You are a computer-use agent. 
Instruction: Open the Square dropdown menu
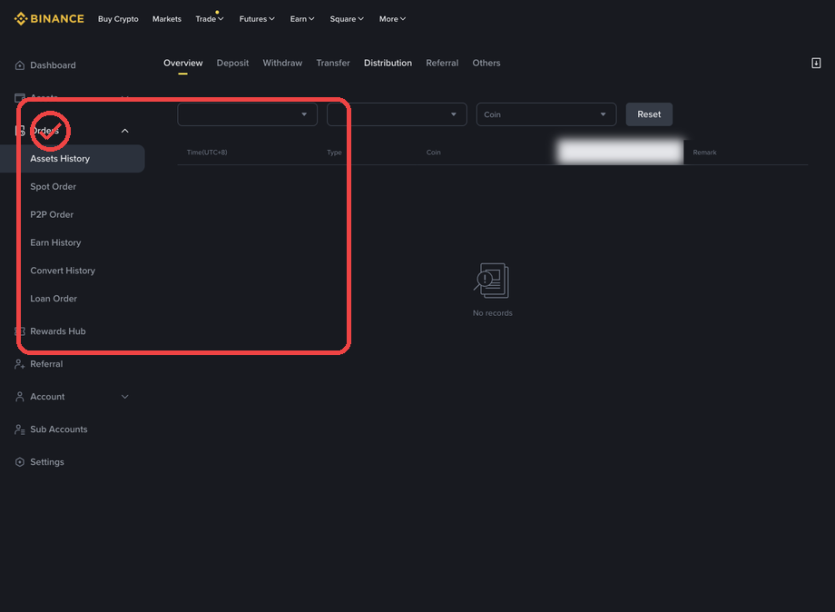tap(347, 19)
